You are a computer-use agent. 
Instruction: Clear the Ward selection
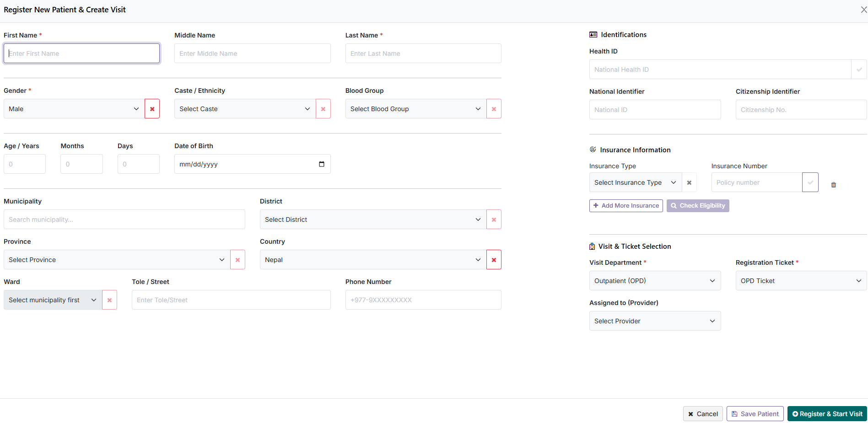click(109, 300)
